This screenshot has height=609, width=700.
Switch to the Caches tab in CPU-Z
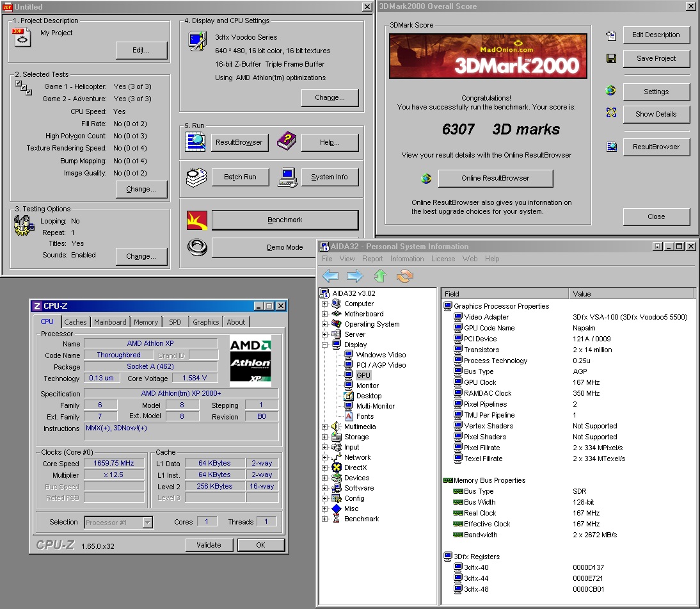76,322
